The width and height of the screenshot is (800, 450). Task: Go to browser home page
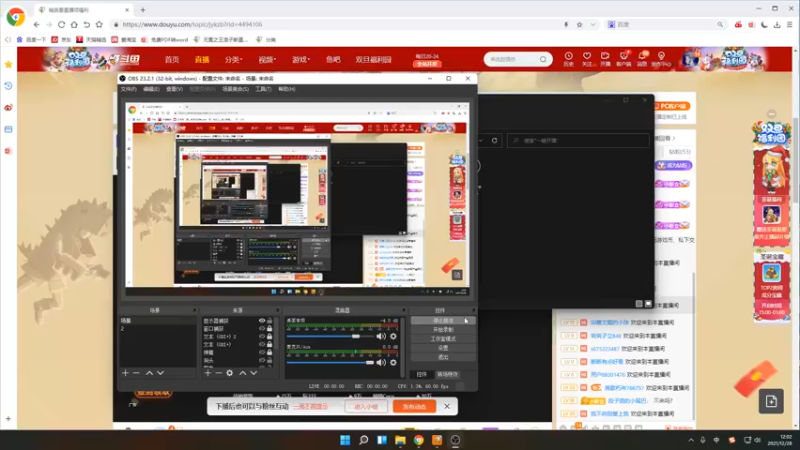[74, 24]
